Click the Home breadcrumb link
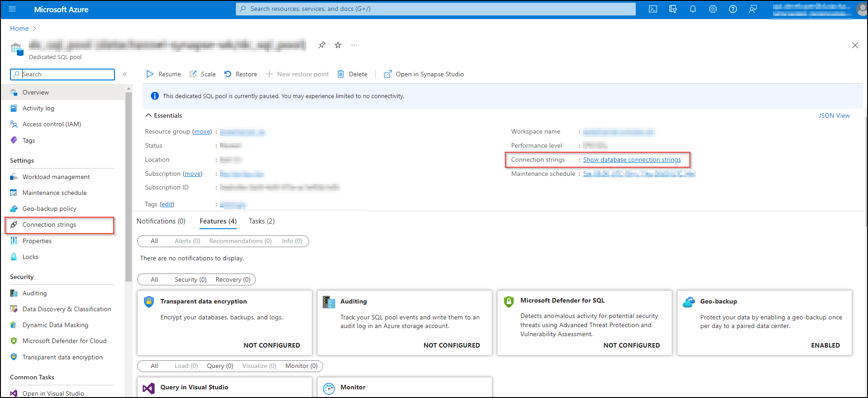Viewport: 868px width, 398px height. pyautogui.click(x=20, y=29)
